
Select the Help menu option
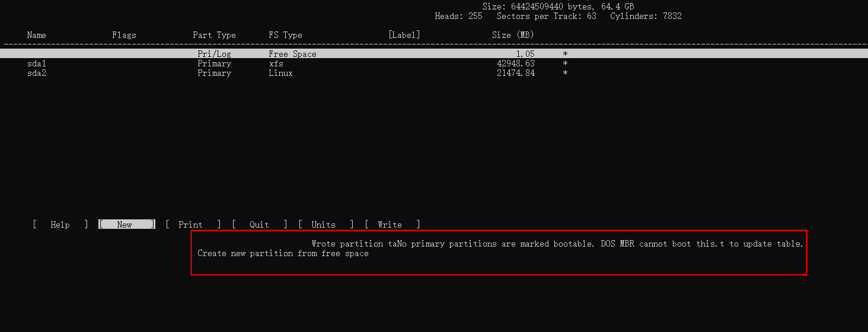tap(60, 225)
